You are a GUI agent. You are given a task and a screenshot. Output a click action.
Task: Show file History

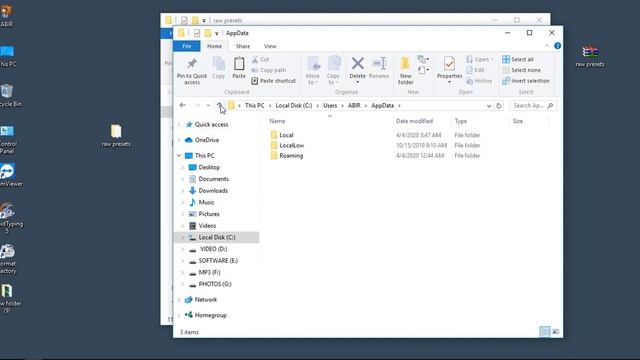(x=479, y=81)
